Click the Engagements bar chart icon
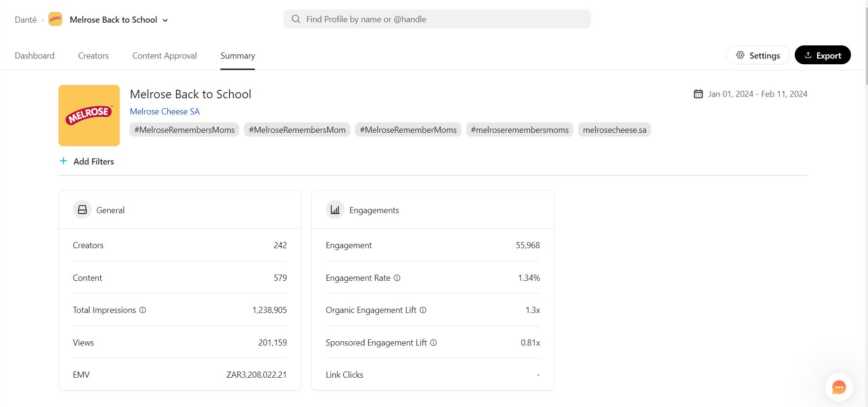The width and height of the screenshot is (868, 407). click(335, 210)
